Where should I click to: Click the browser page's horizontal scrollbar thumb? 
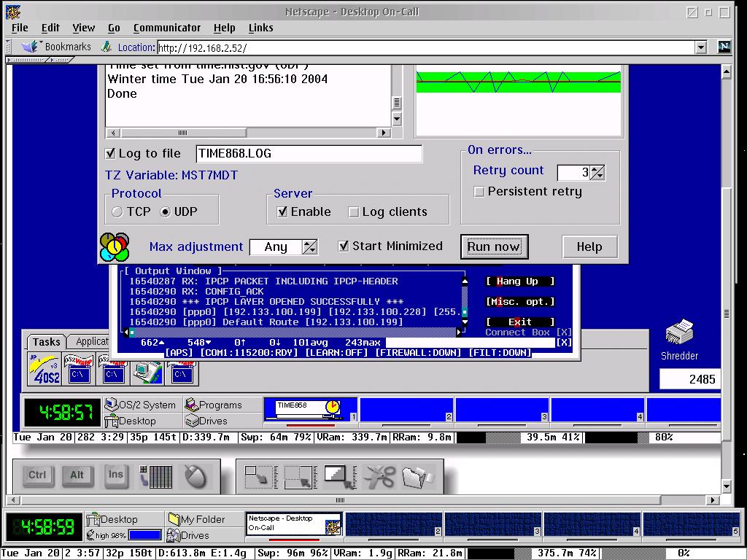point(340,500)
